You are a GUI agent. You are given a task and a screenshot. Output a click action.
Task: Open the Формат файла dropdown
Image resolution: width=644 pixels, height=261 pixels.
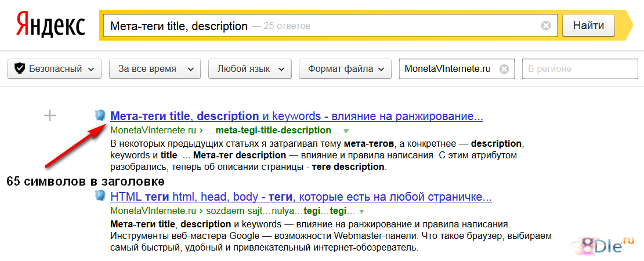coord(345,68)
